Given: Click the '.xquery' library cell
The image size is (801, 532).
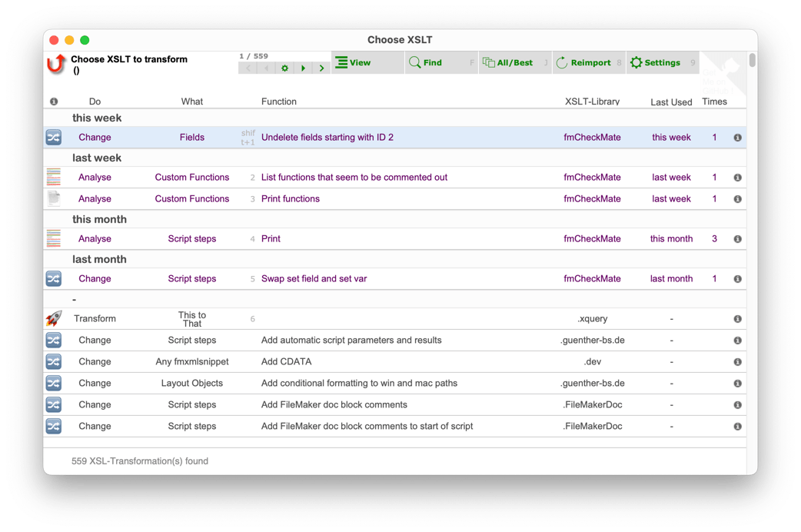Looking at the screenshot, I should pos(592,318).
